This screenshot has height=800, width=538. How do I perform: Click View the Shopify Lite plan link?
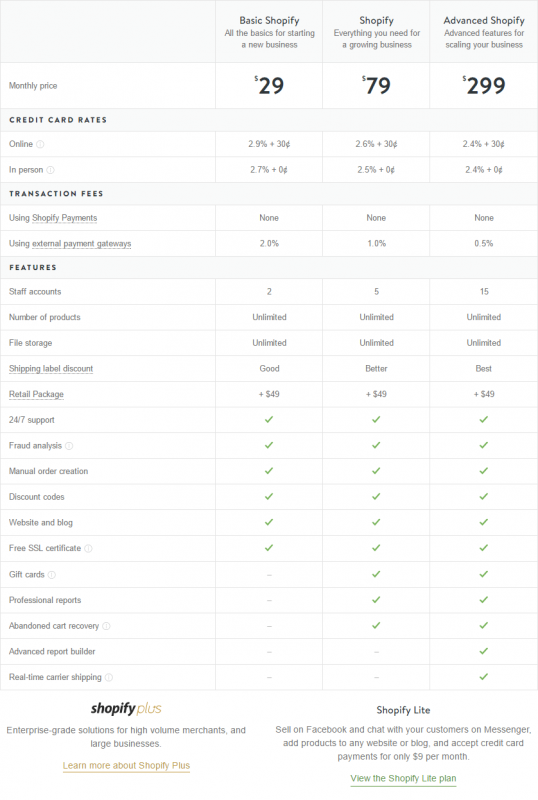pos(403,778)
